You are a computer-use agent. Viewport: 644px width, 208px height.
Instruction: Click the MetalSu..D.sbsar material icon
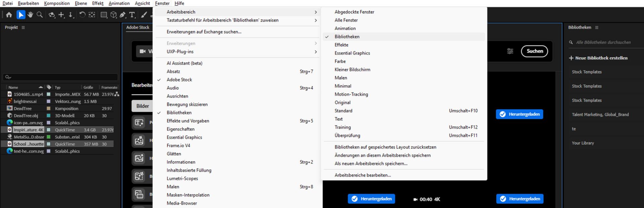pos(10,137)
